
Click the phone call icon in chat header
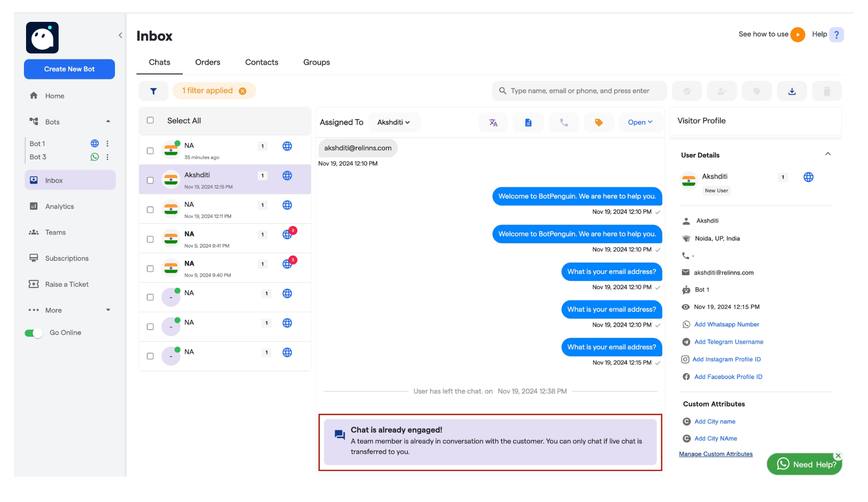pos(564,123)
